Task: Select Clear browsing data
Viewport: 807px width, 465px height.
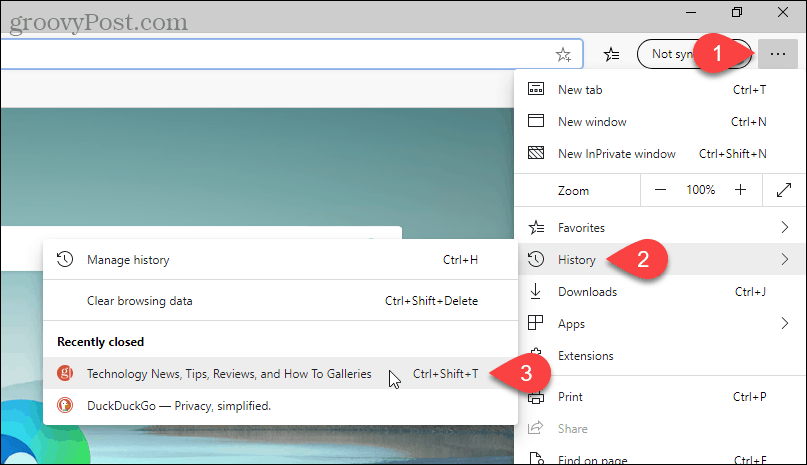Action: pos(139,300)
